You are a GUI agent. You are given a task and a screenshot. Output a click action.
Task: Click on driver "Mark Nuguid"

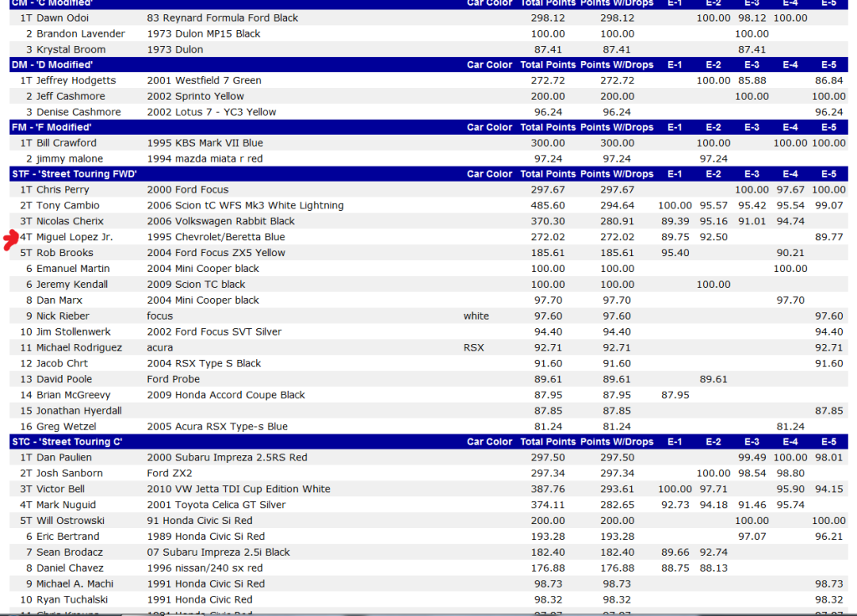pyautogui.click(x=65, y=506)
